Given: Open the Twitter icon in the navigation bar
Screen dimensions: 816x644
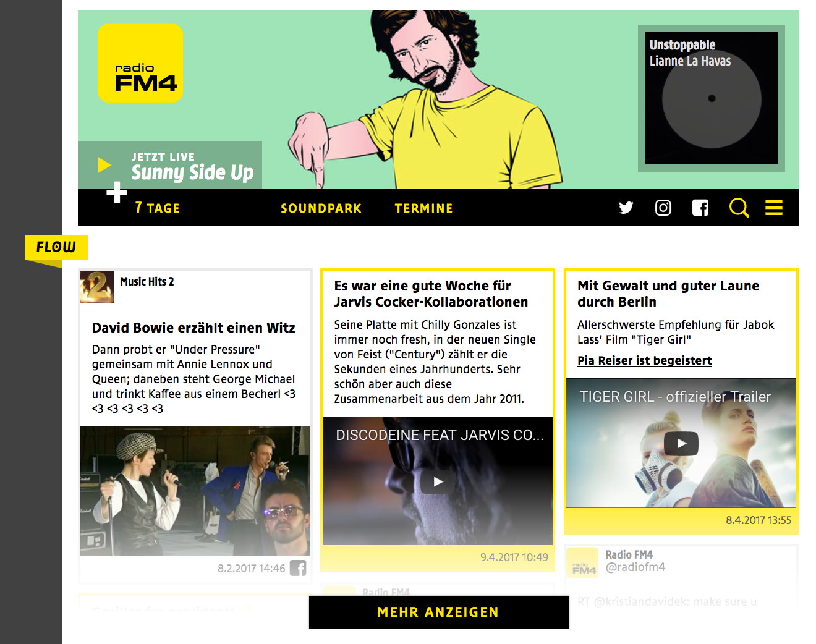Looking at the screenshot, I should click(626, 208).
